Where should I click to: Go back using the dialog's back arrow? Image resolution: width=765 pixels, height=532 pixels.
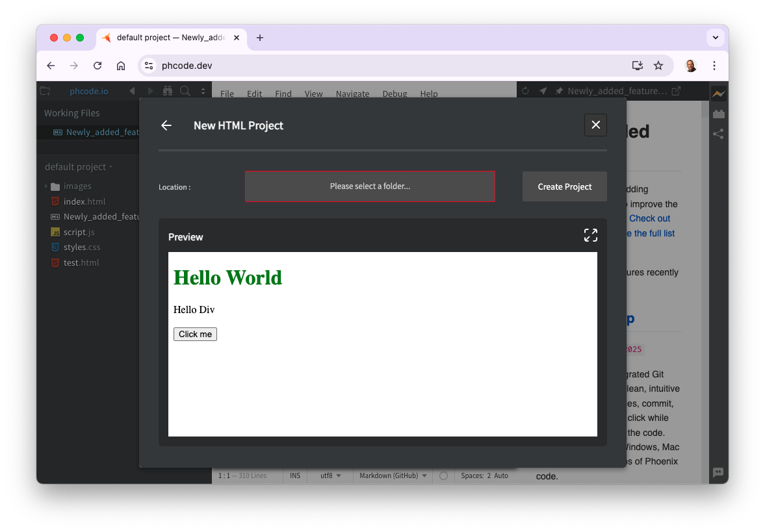[x=166, y=125]
